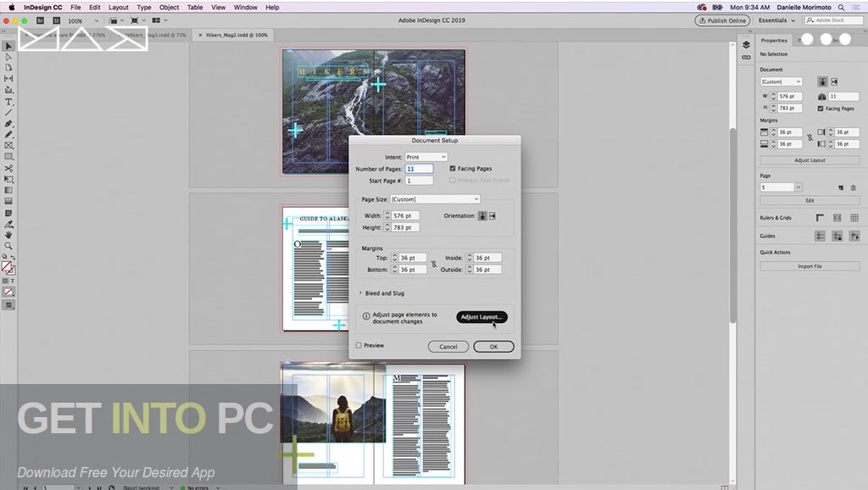Open Adobe Stock via St icon

tap(56, 20)
